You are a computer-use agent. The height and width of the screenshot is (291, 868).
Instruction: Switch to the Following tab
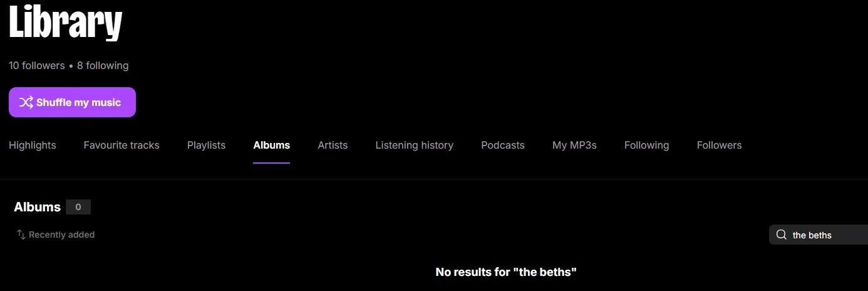(x=646, y=145)
